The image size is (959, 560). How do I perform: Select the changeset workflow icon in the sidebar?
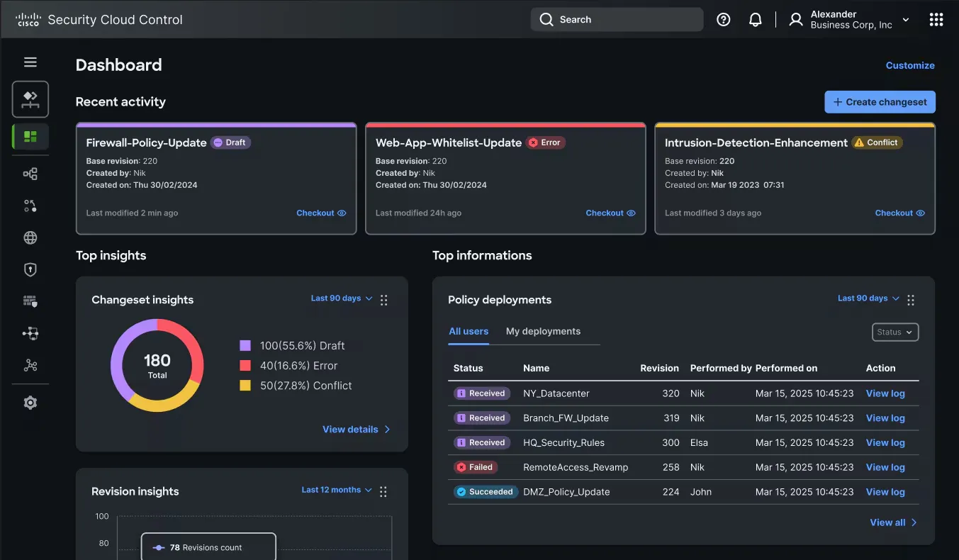point(30,99)
